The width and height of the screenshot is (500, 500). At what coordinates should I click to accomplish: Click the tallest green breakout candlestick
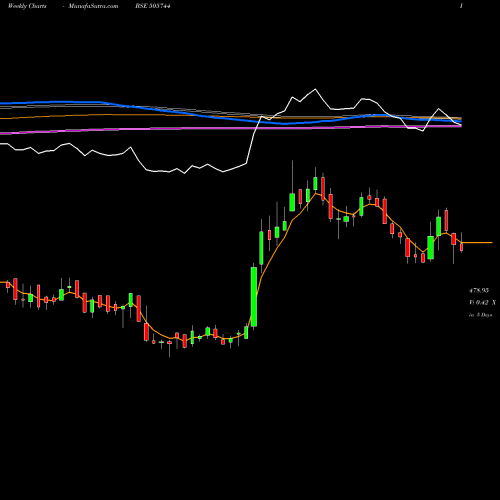point(254,296)
